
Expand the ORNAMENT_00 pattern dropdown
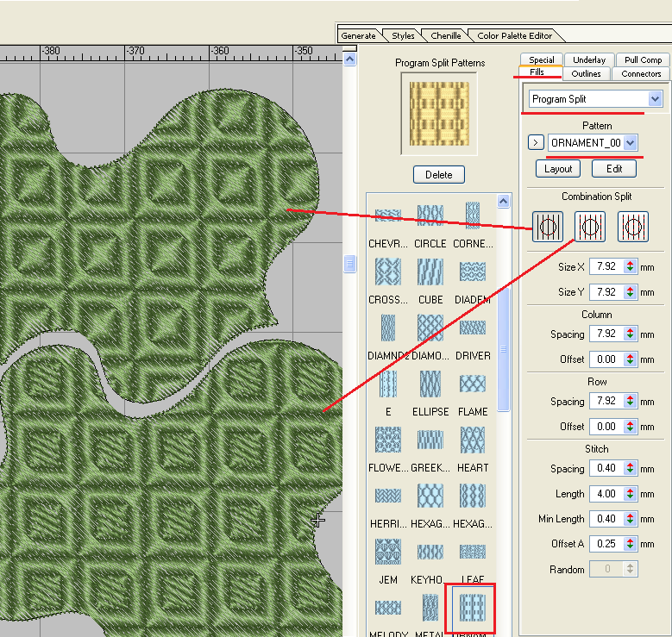coord(631,142)
